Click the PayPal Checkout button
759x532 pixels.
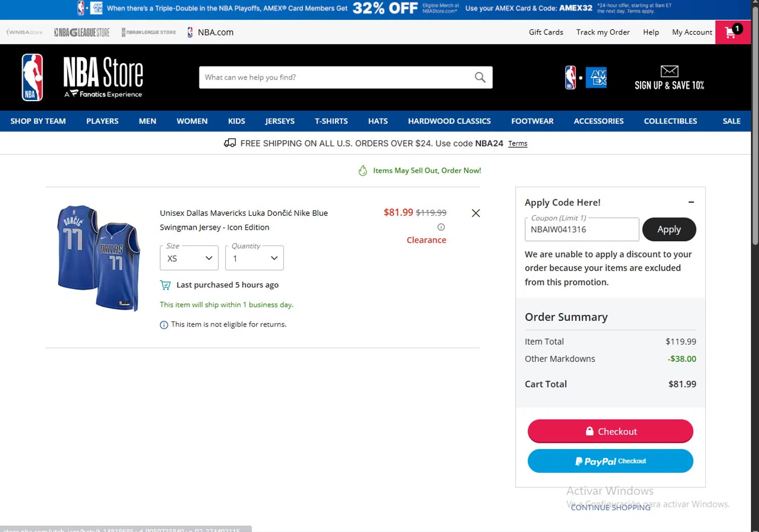pos(610,461)
